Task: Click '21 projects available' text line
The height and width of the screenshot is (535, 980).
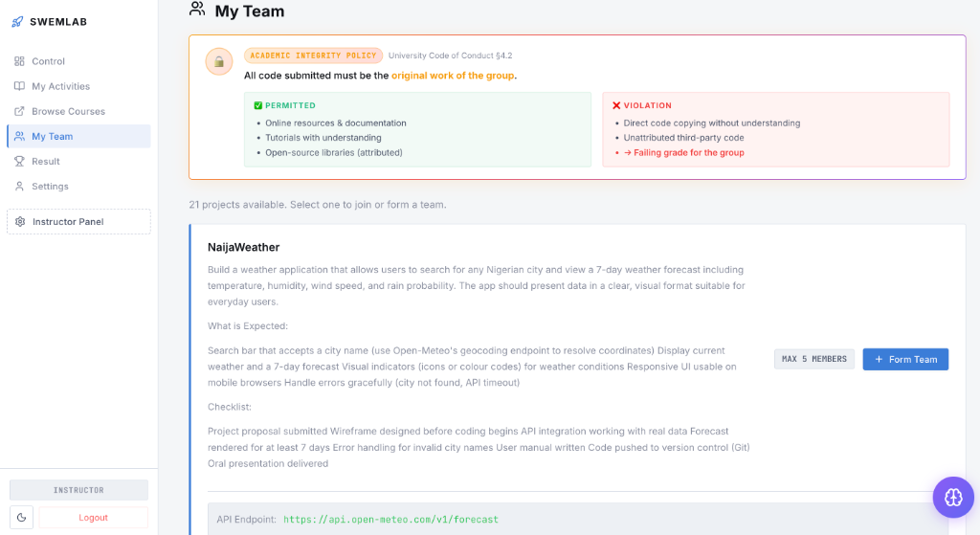Action: tap(318, 205)
